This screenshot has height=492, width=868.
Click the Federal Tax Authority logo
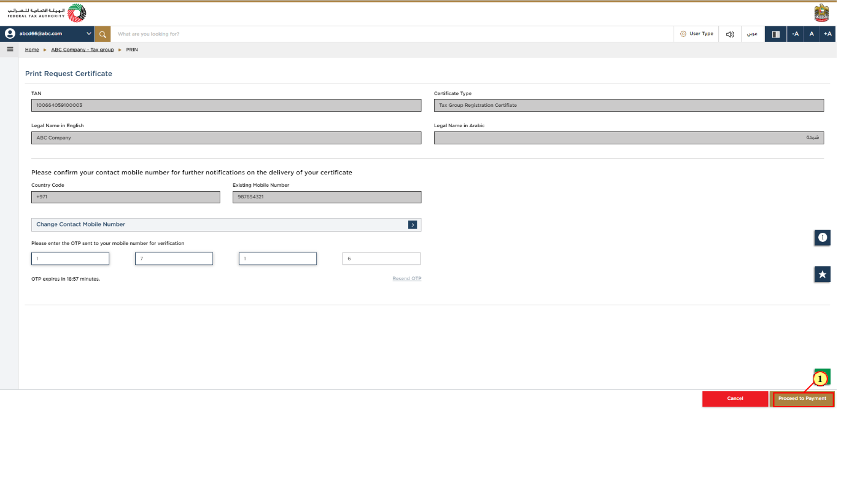click(47, 13)
